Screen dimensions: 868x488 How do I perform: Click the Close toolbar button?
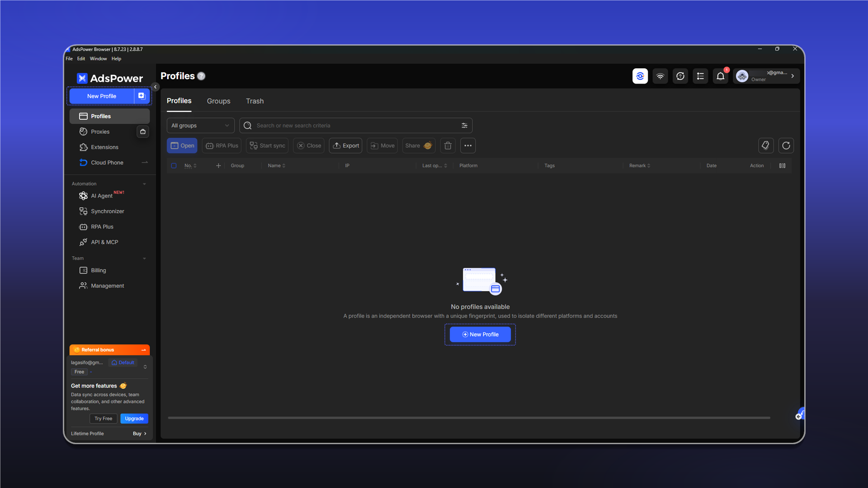tap(309, 145)
